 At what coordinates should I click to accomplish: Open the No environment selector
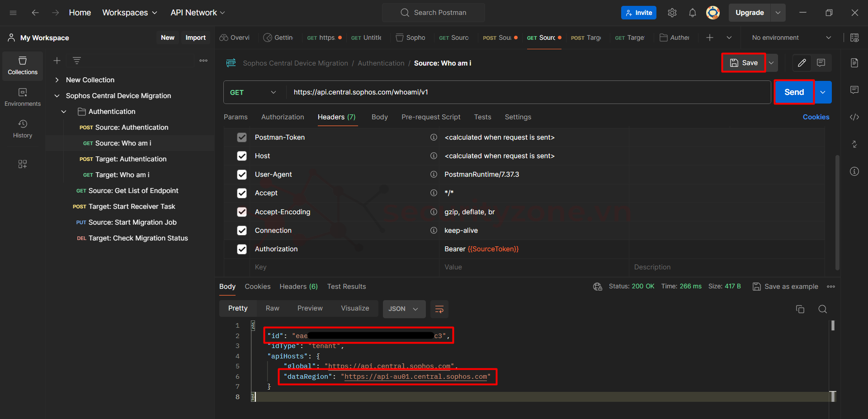pyautogui.click(x=791, y=38)
